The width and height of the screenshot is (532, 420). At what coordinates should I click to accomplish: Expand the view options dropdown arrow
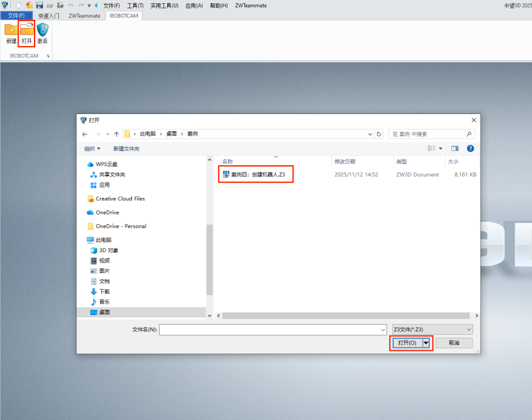(x=441, y=149)
